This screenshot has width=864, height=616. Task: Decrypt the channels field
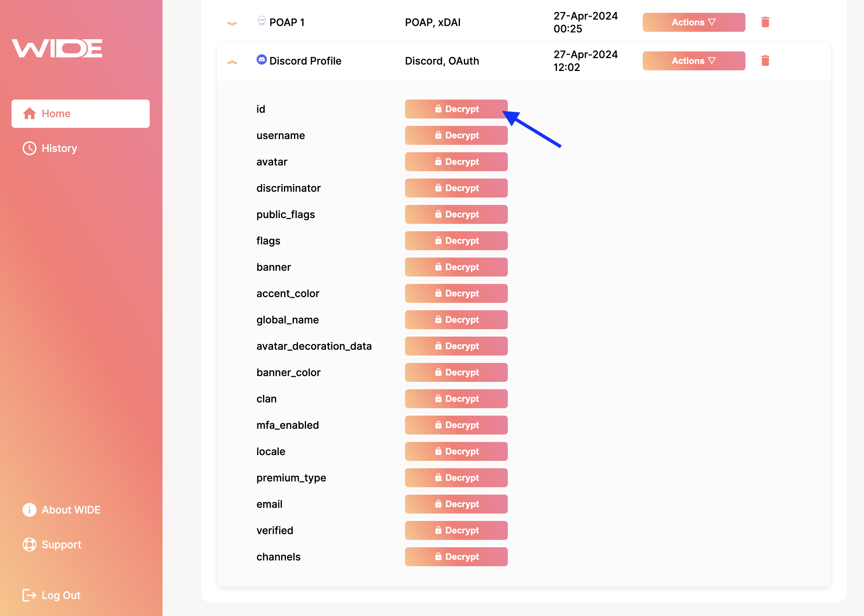(456, 557)
